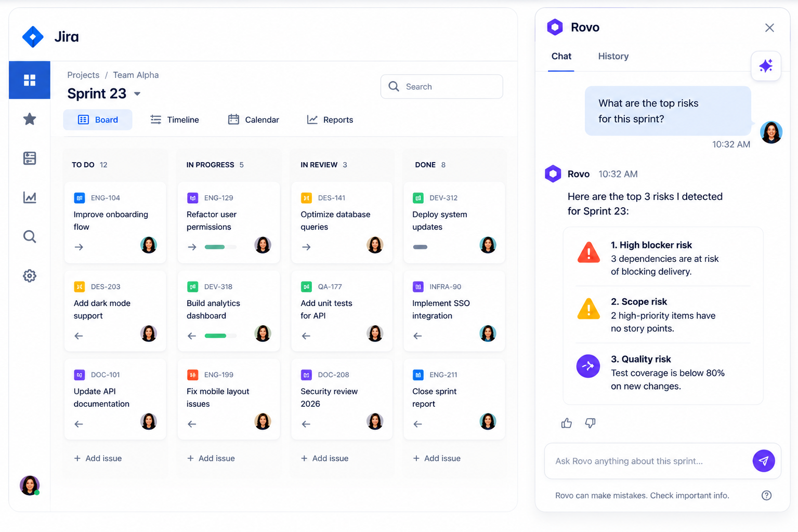Open starred items from the sidebar star icon
798x532 pixels.
[x=30, y=119]
